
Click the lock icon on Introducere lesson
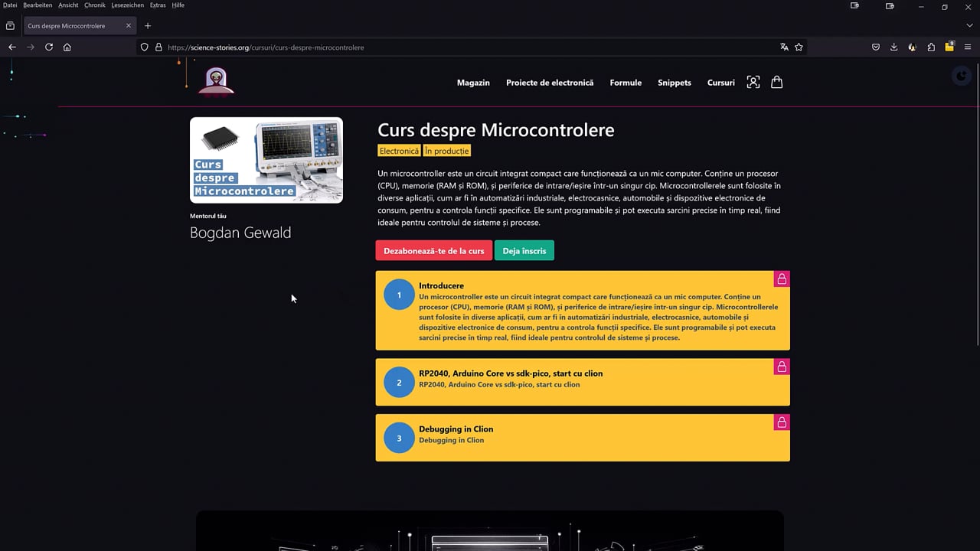(782, 279)
